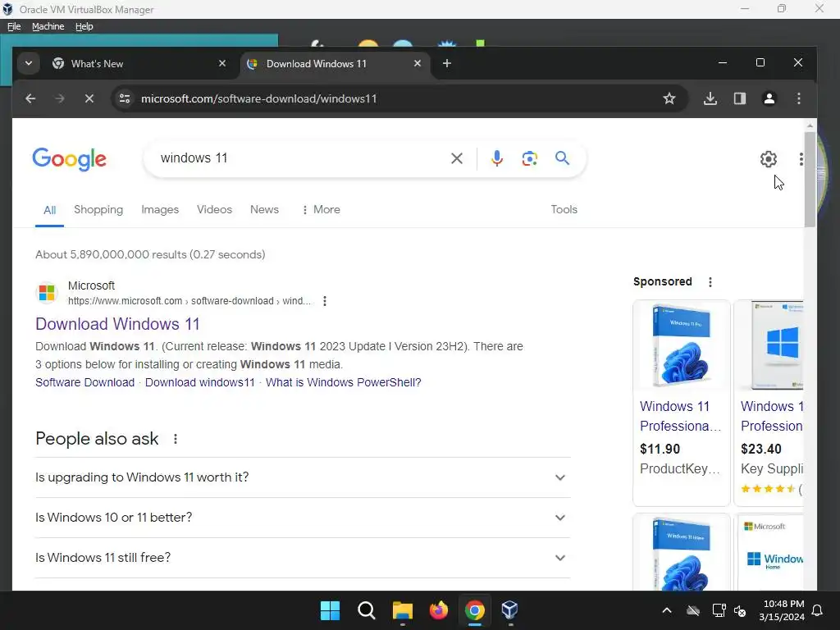The image size is (840, 630).
Task: Switch to Chrome in taskbar
Action: pyautogui.click(x=475, y=610)
